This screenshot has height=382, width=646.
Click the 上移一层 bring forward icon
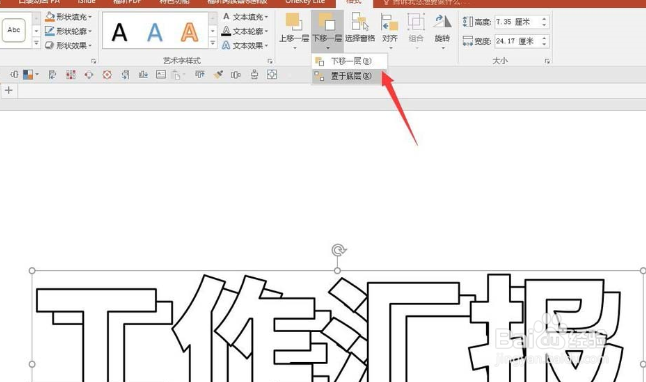point(294,22)
